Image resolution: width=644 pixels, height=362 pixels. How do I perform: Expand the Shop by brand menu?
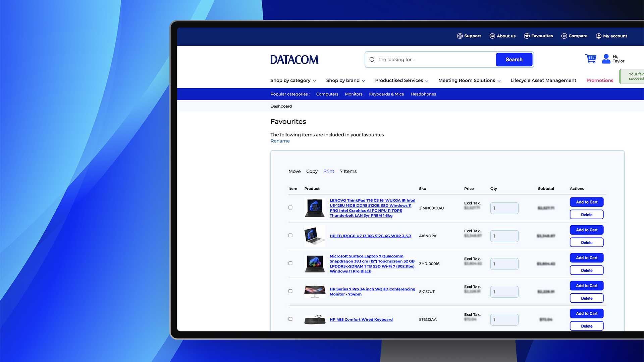pos(345,80)
